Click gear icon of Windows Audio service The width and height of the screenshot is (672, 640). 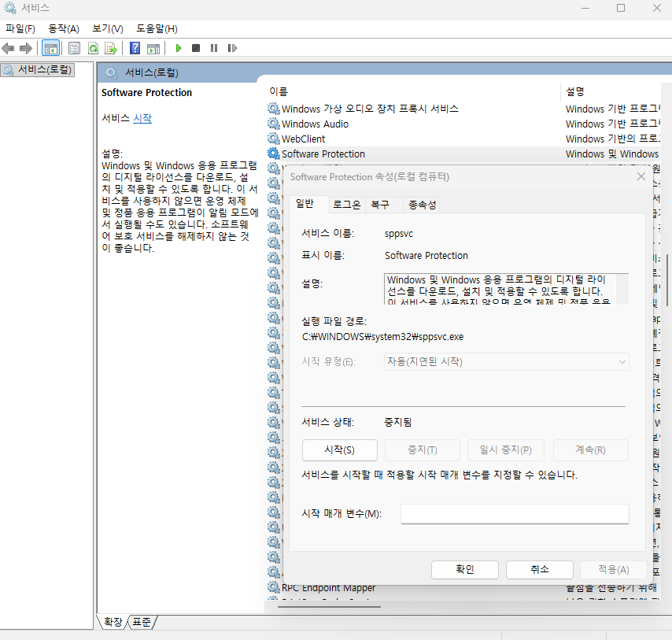pyautogui.click(x=273, y=124)
